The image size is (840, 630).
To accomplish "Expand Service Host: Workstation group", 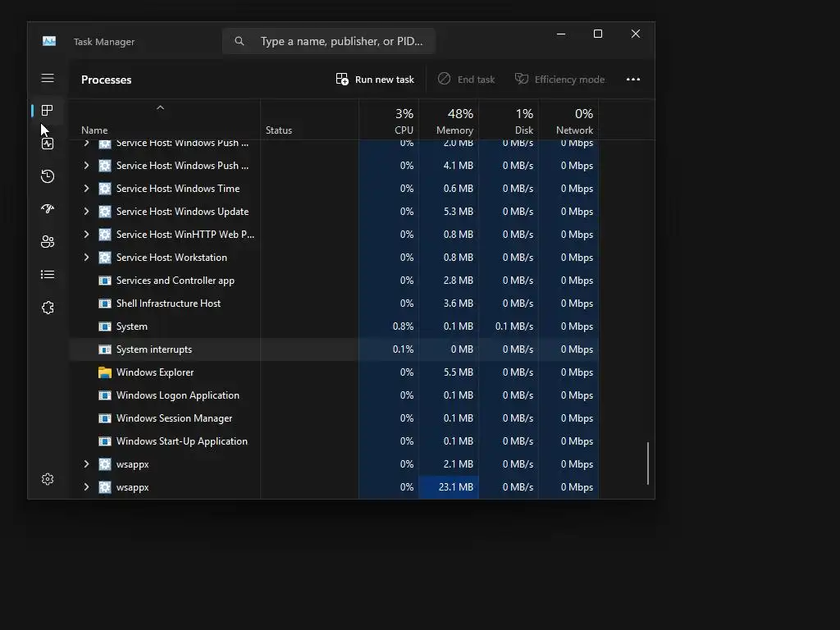I will coord(86,257).
